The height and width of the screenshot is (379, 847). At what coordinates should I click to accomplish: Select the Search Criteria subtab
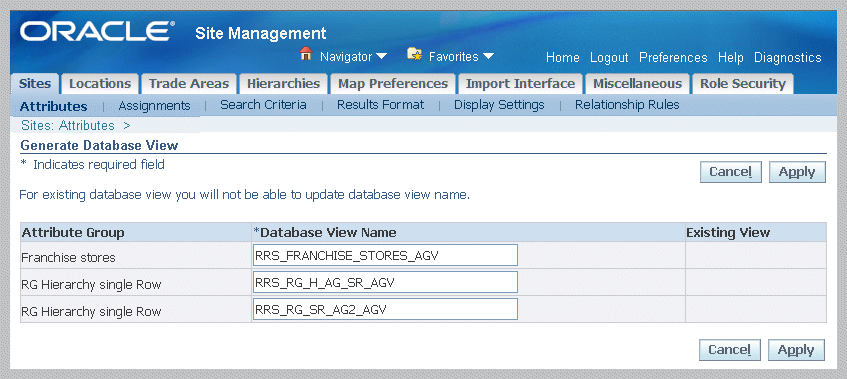pyautogui.click(x=263, y=105)
